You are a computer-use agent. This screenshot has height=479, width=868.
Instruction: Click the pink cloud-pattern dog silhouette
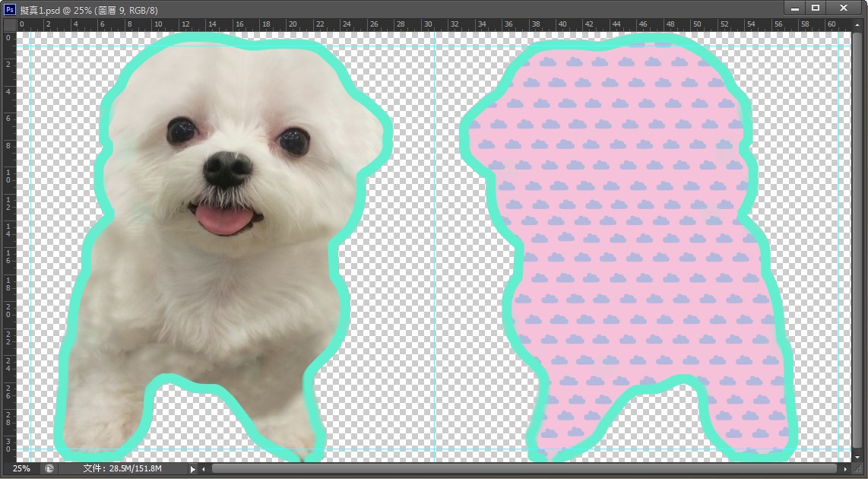(623, 251)
